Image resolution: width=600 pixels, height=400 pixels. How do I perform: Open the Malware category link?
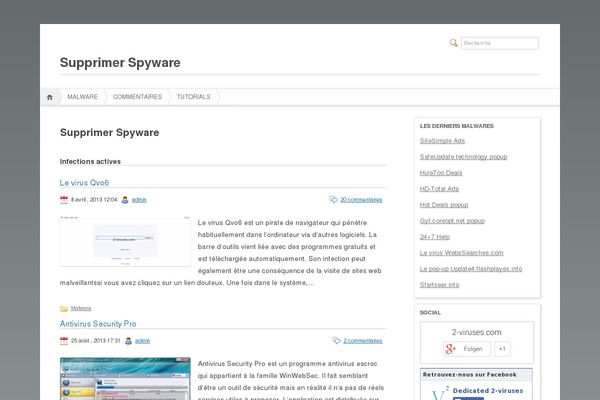(x=81, y=308)
